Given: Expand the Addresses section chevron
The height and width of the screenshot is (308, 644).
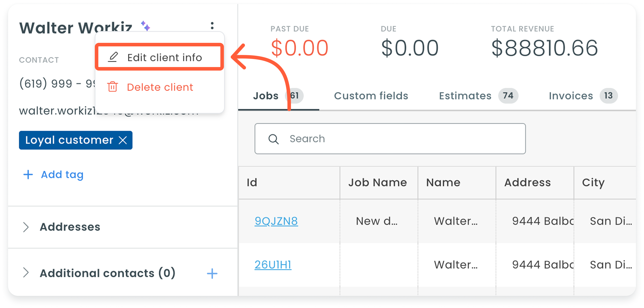Looking at the screenshot, I should pos(26,227).
